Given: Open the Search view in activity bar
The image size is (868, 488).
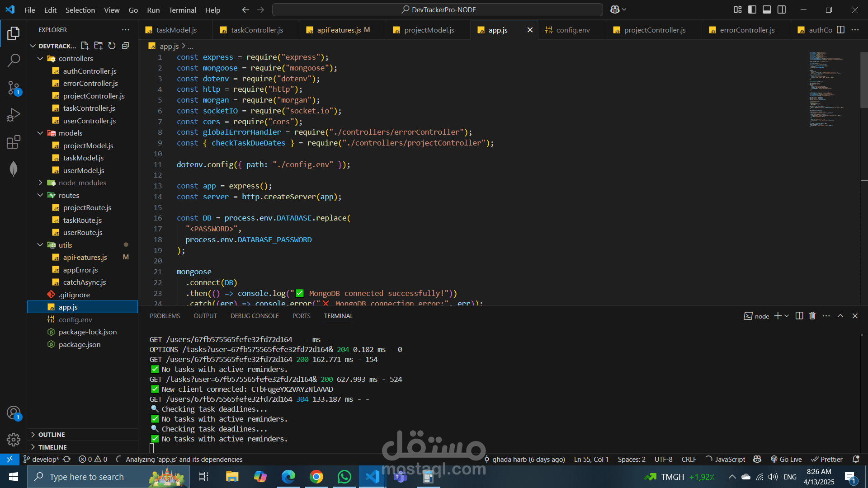Looking at the screenshot, I should click(x=14, y=60).
